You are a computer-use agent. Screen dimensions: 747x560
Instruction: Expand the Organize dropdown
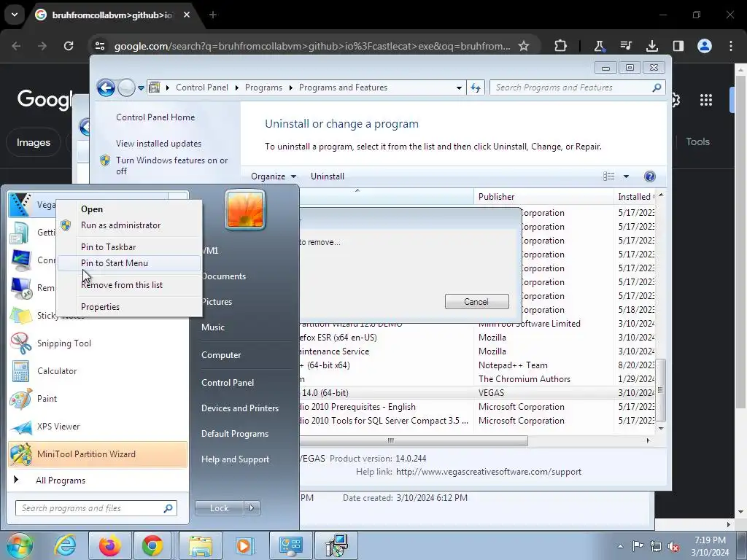(274, 176)
